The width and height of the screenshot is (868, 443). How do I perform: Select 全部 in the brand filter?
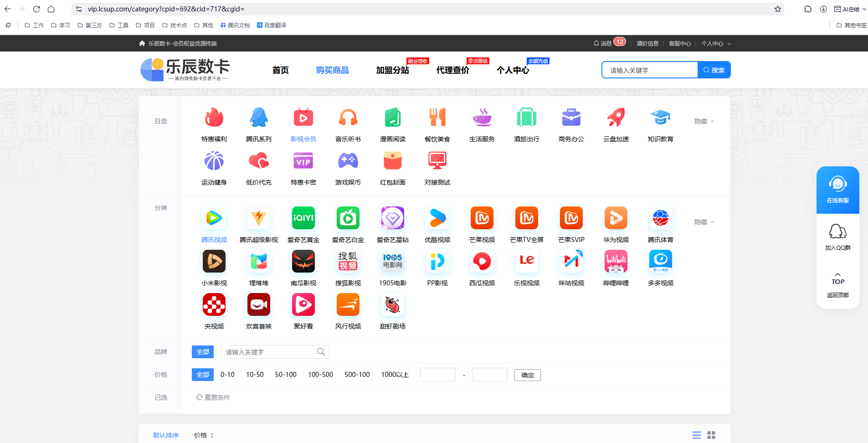pos(203,352)
